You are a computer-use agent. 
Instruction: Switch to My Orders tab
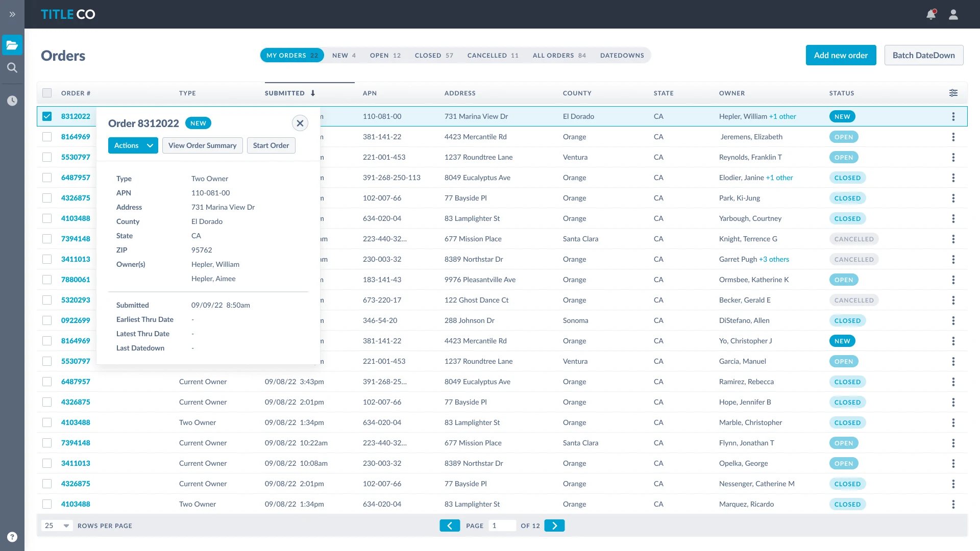pyautogui.click(x=292, y=55)
